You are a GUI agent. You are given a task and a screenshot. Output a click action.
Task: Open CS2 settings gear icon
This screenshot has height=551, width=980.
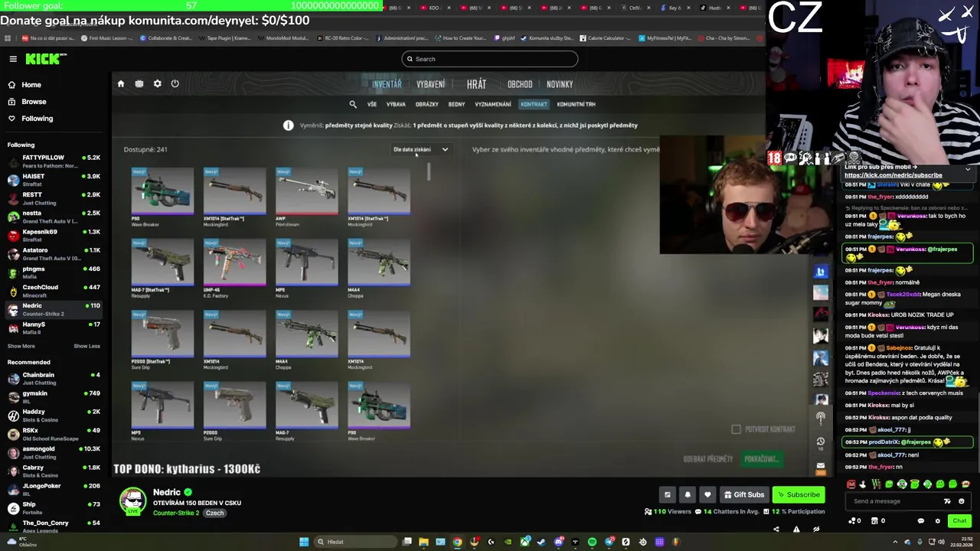157,83
